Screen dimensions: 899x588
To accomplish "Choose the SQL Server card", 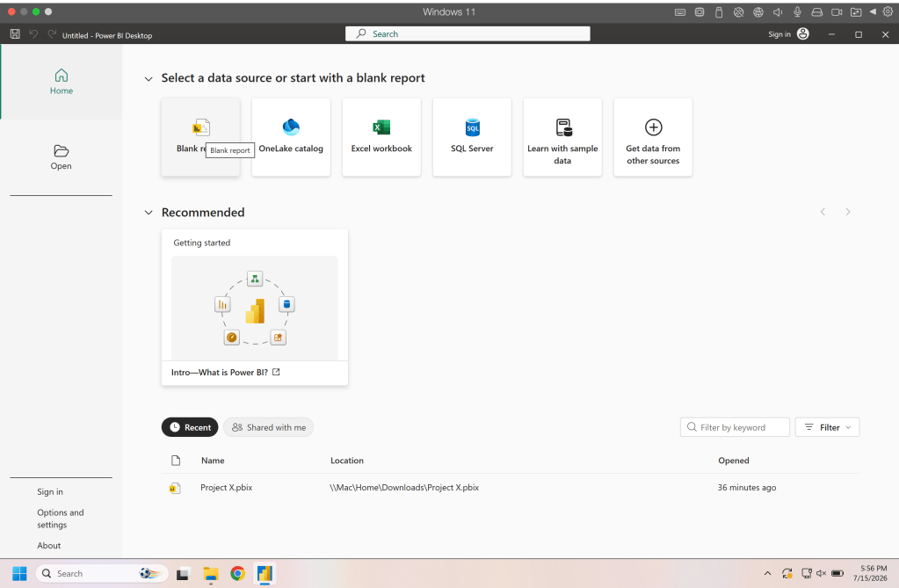I will tap(472, 136).
